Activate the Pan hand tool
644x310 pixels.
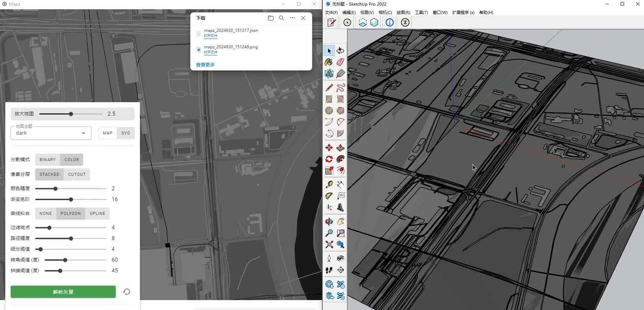(340, 221)
